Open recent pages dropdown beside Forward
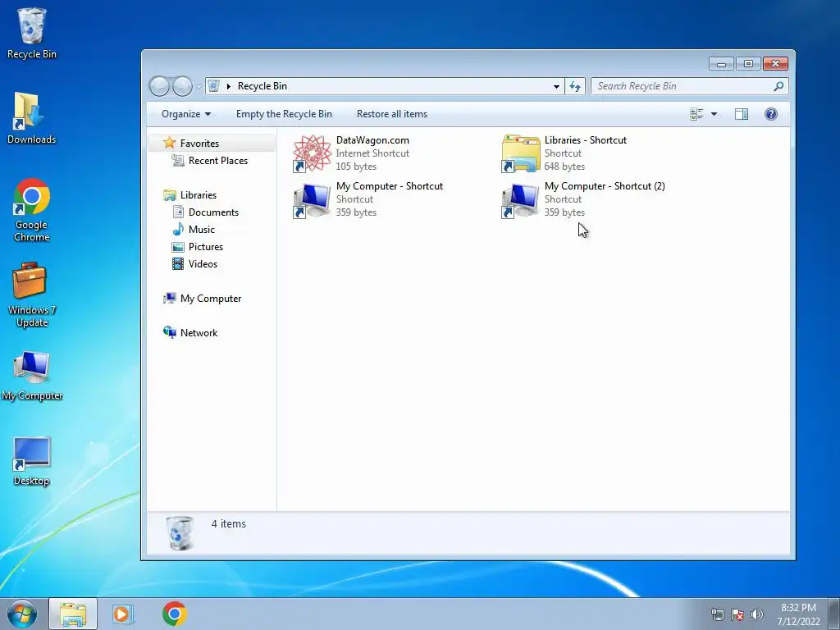The width and height of the screenshot is (840, 630). [199, 86]
